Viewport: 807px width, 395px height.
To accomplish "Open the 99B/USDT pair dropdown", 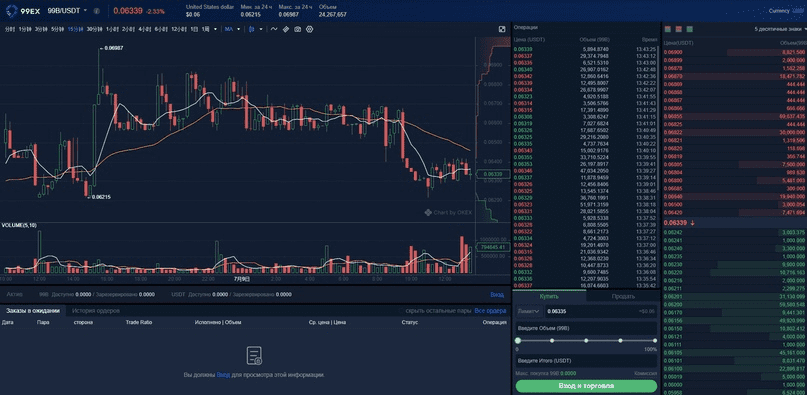I will [x=67, y=11].
